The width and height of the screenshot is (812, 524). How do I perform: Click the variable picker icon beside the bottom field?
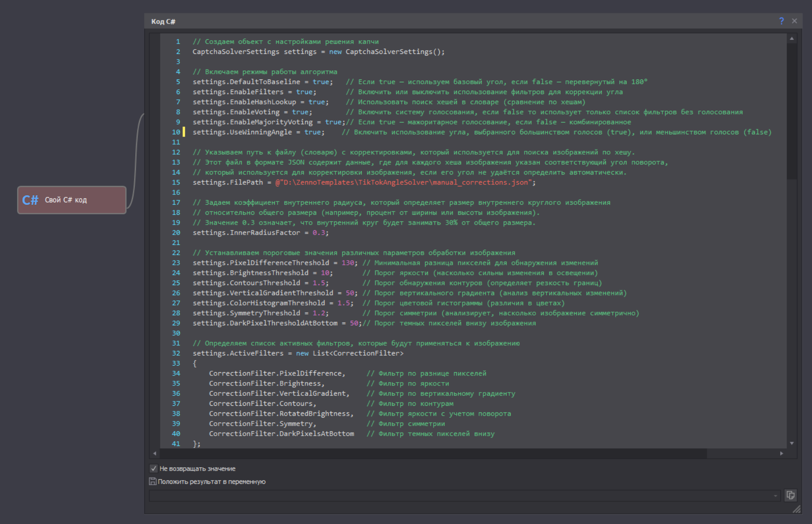pos(790,495)
